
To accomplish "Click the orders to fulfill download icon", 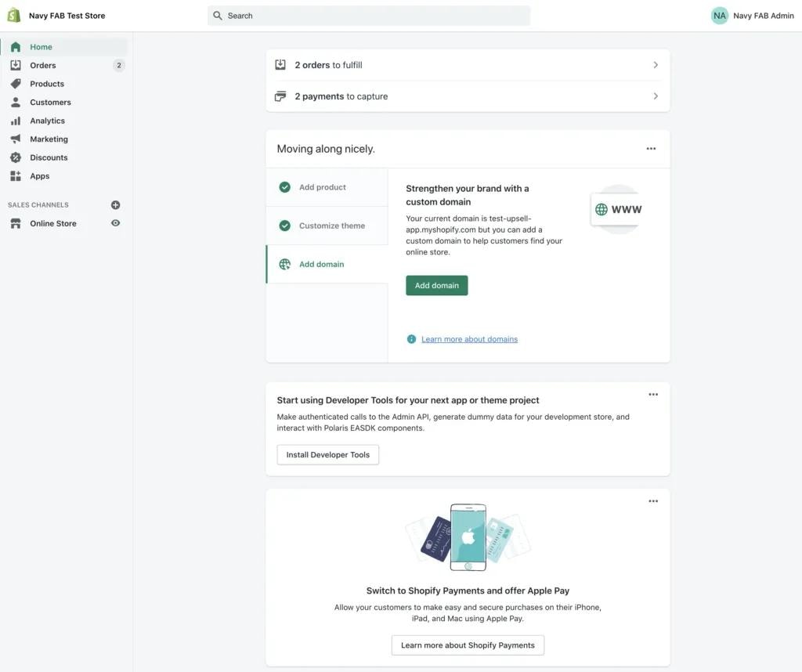I will click(280, 64).
